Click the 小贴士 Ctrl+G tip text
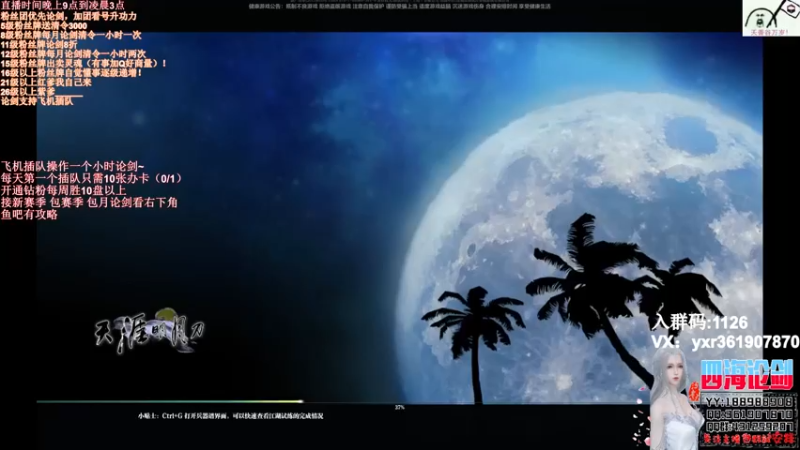Screen dimensions: 800x450 230,416
